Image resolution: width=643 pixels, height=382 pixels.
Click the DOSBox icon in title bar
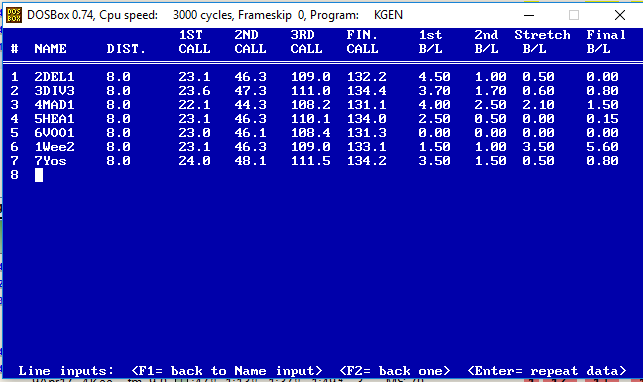click(x=14, y=15)
